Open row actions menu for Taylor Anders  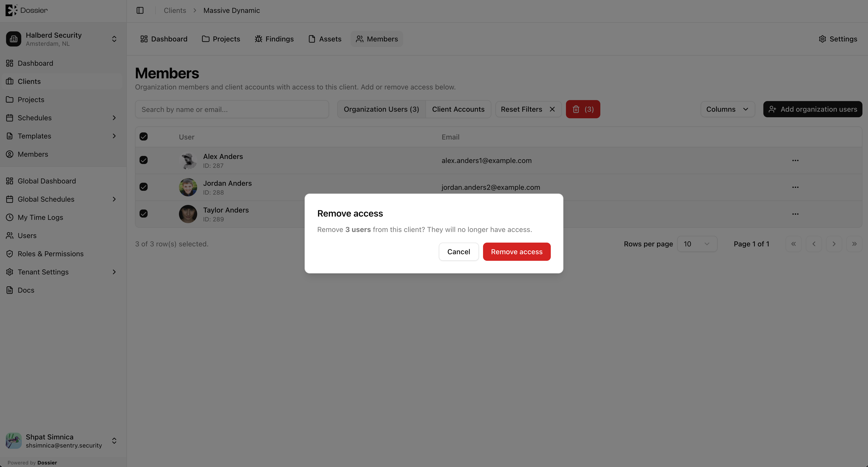795,214
